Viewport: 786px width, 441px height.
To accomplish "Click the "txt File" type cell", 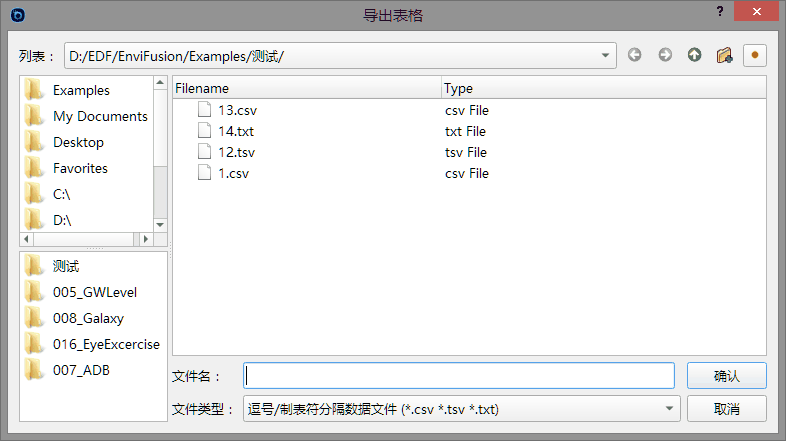I will (465, 131).
